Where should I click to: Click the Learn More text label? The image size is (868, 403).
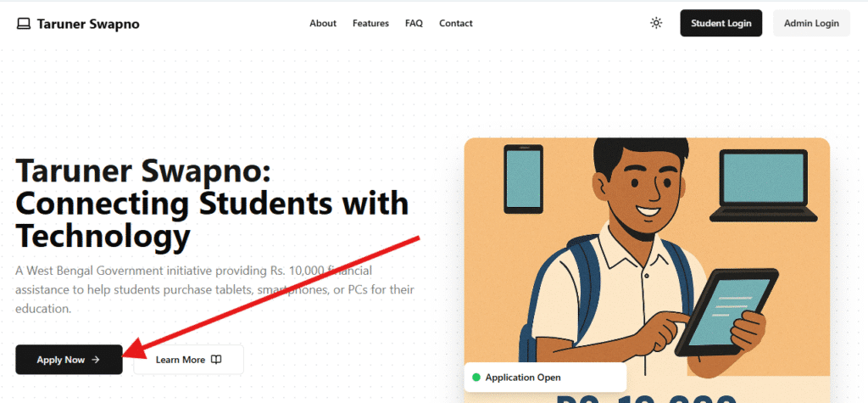point(180,360)
